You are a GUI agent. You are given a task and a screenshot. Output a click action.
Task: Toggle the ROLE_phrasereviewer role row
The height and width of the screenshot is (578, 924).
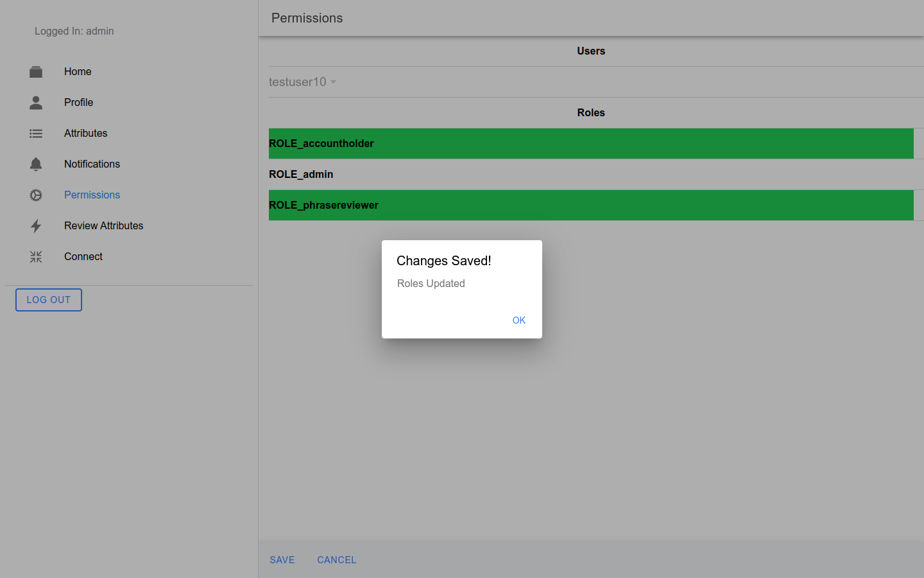pyautogui.click(x=590, y=205)
